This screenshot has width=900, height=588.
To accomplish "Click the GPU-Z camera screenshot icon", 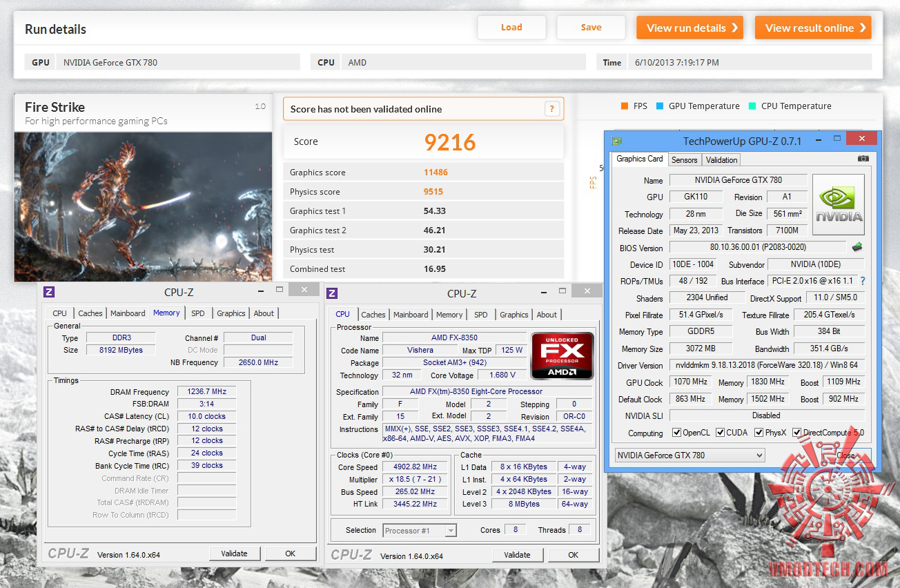I will coord(863,159).
